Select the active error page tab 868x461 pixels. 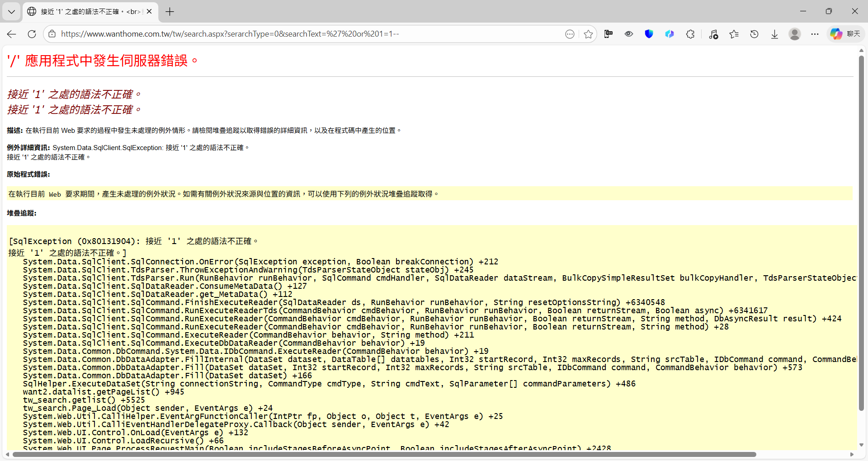point(90,12)
